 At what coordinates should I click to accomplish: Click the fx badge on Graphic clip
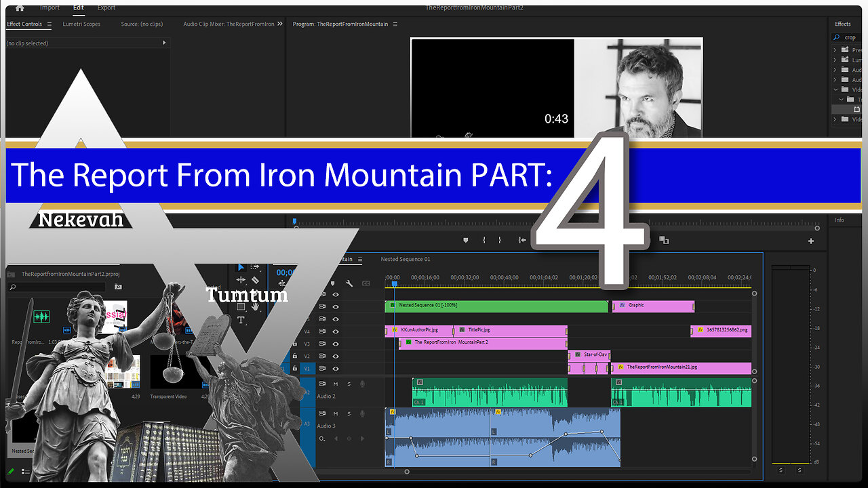click(622, 305)
